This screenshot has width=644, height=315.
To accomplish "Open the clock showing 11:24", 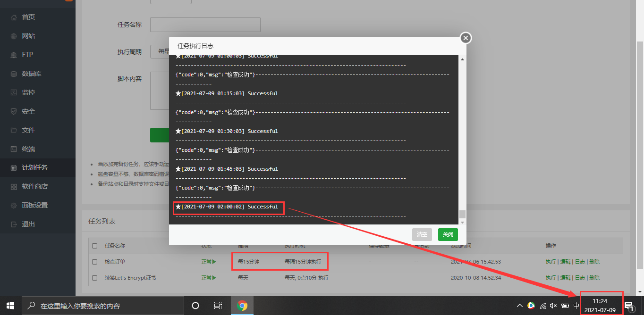I will coord(600,306).
